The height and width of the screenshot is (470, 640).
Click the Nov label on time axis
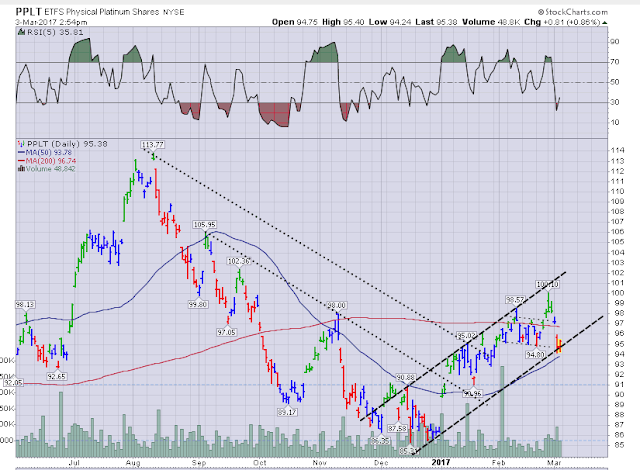[x=320, y=463]
